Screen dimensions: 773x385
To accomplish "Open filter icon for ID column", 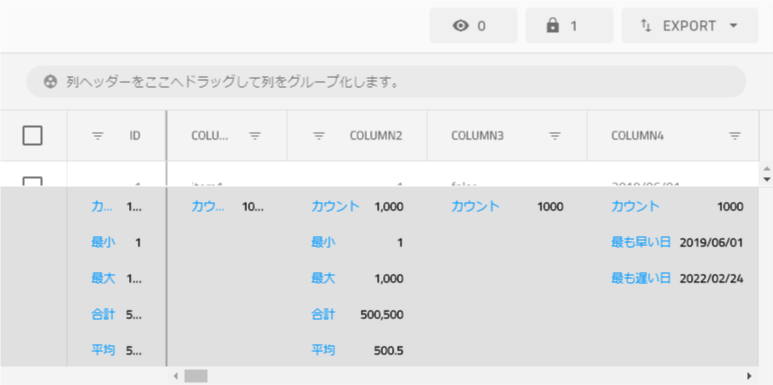I will coord(98,136).
